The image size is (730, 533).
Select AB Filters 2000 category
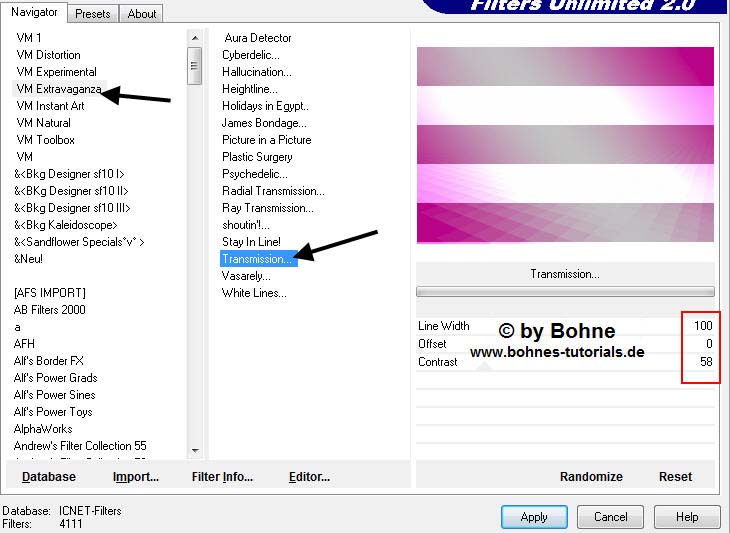[50, 310]
